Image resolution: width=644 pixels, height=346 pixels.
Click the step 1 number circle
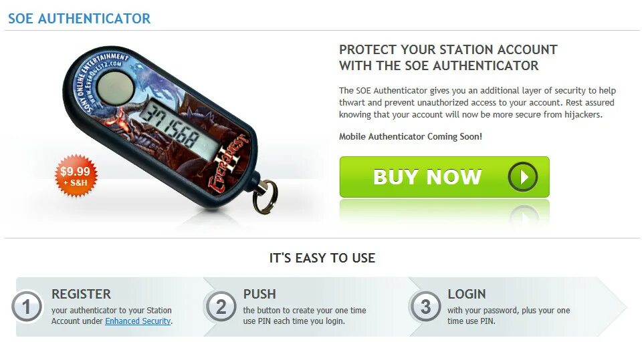[27, 307]
